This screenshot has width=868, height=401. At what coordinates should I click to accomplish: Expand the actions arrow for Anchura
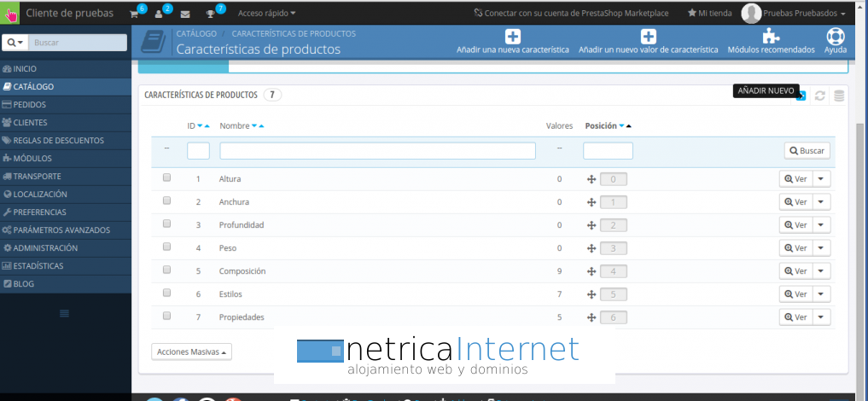point(822,202)
